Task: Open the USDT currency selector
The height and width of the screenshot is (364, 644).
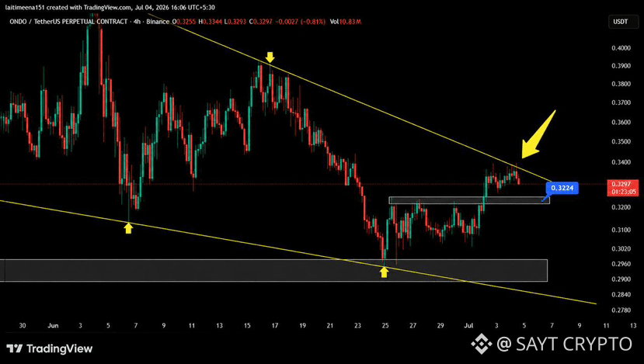Action: (623, 21)
